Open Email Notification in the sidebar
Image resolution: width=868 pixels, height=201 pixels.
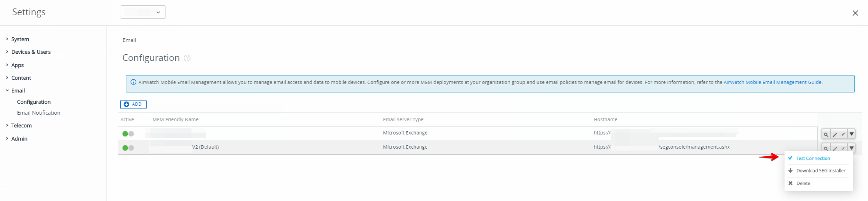point(39,113)
